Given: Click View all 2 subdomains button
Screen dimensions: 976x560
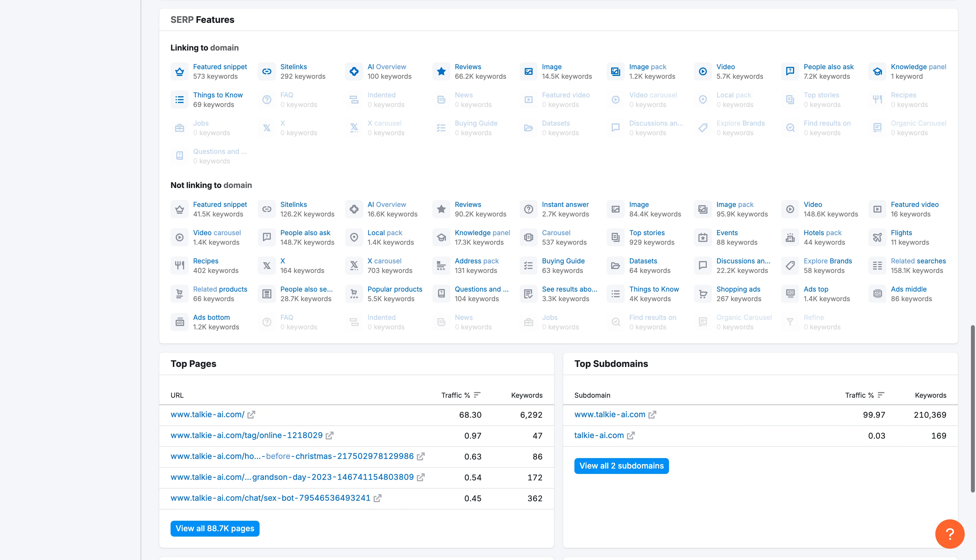Looking at the screenshot, I should pyautogui.click(x=621, y=466).
